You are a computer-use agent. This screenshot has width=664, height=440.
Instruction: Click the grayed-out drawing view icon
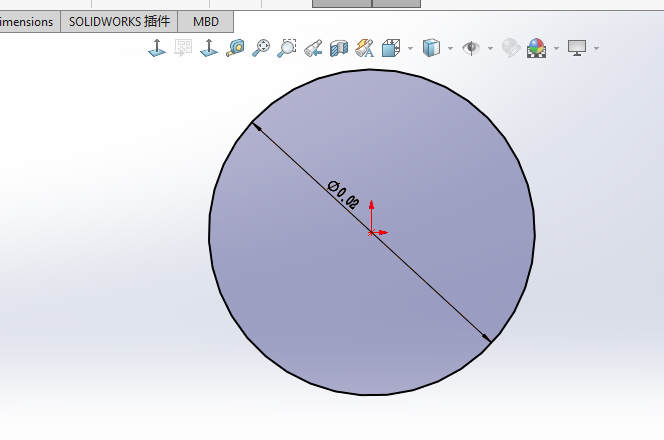[x=183, y=48]
